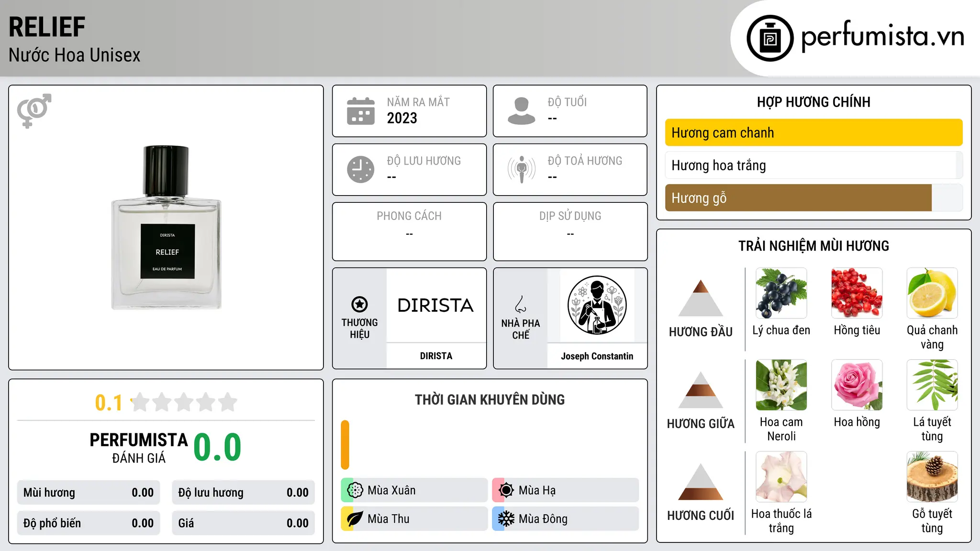
Task: Click the Trải nghiệm mùi hương heading
Action: click(x=813, y=246)
